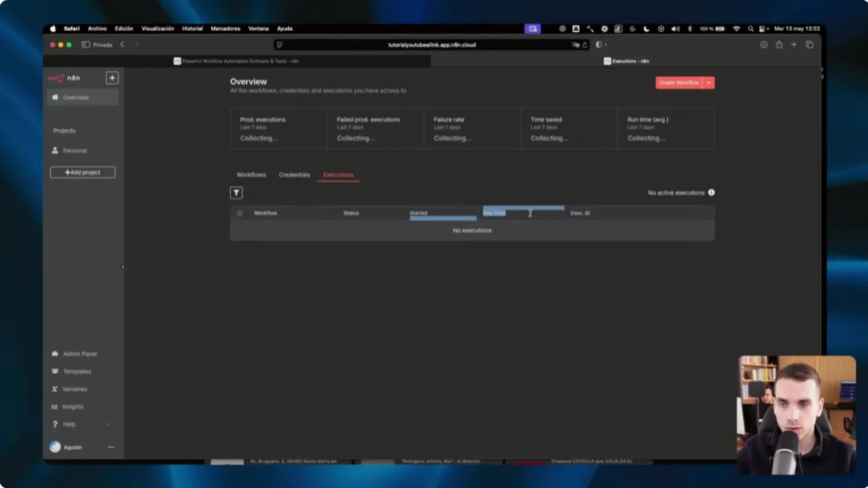This screenshot has height=488, width=868.
Task: Click the Workflow column header
Action: coord(265,213)
